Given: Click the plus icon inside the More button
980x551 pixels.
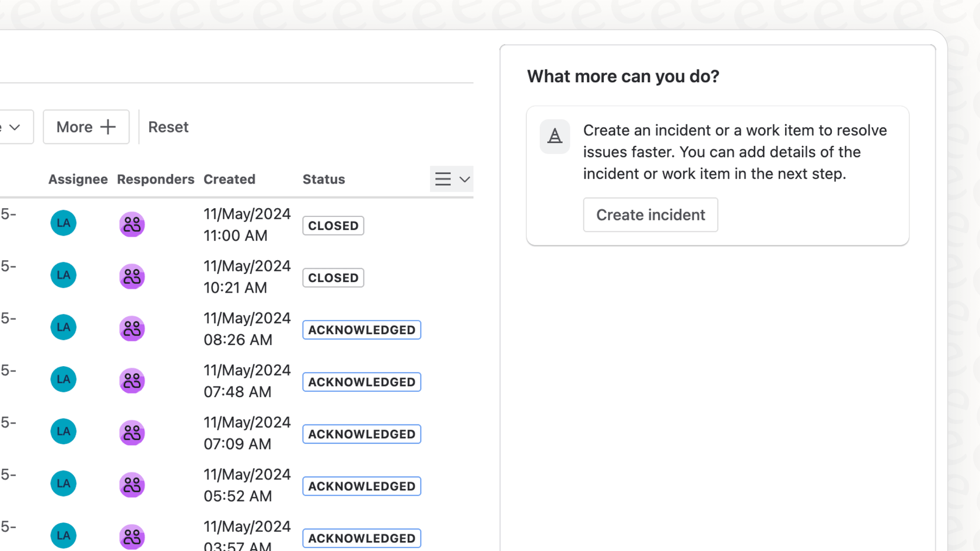Looking at the screenshot, I should tap(107, 127).
